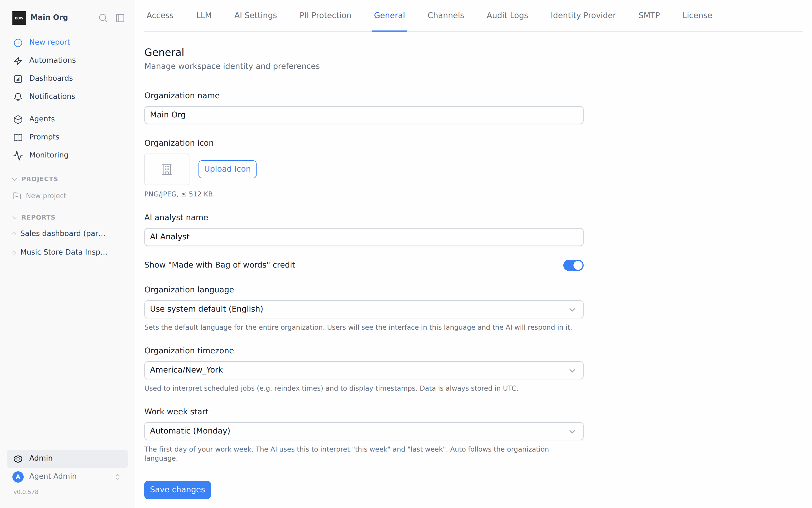Click the Prompts book icon
Viewport: 812px width, 508px height.
[x=18, y=137]
